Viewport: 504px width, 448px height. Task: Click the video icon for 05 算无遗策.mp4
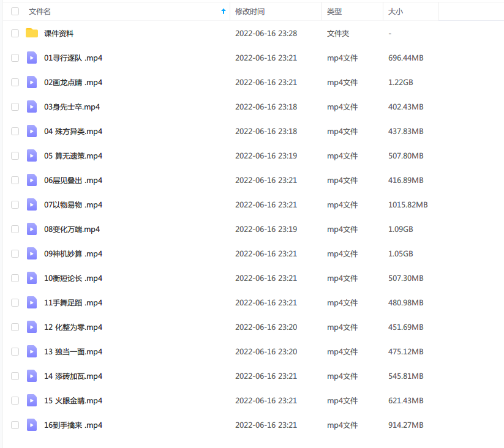pos(31,155)
